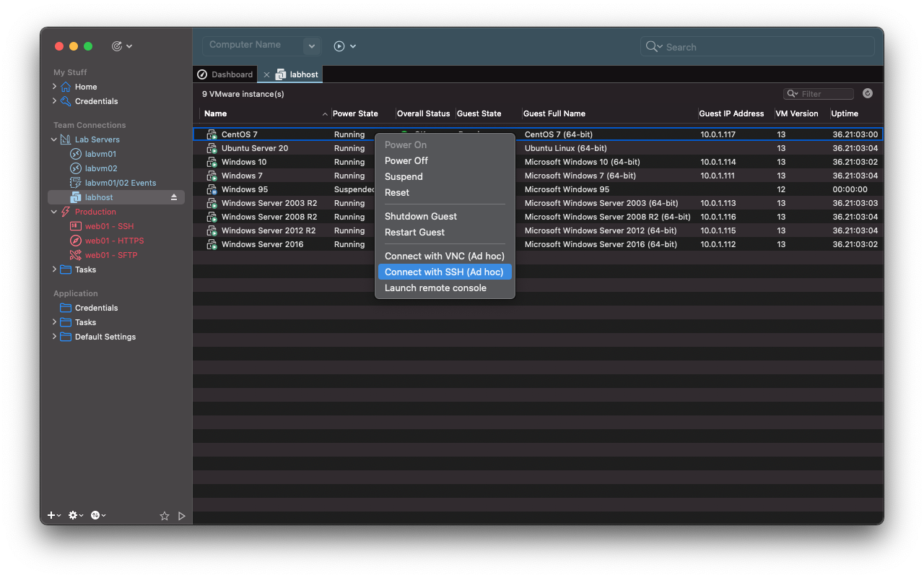Sort the list by the Name column
Viewport: 924px width, 578px height.
pyautogui.click(x=217, y=113)
